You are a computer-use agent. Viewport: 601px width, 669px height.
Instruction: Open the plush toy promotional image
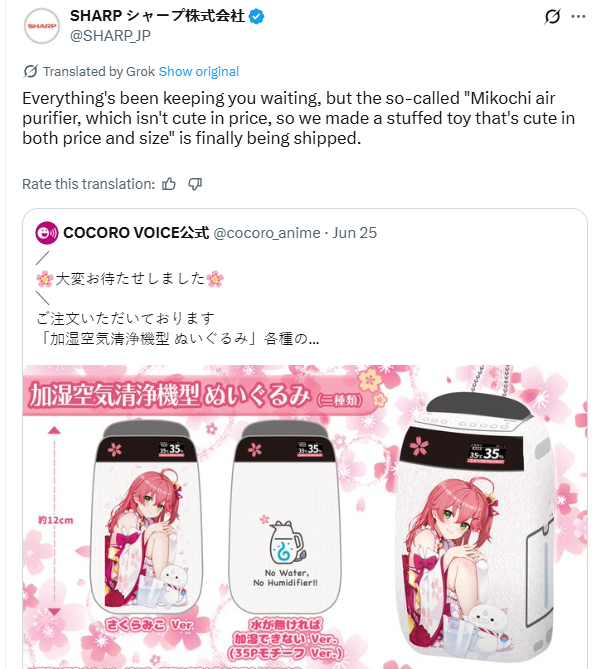click(305, 517)
